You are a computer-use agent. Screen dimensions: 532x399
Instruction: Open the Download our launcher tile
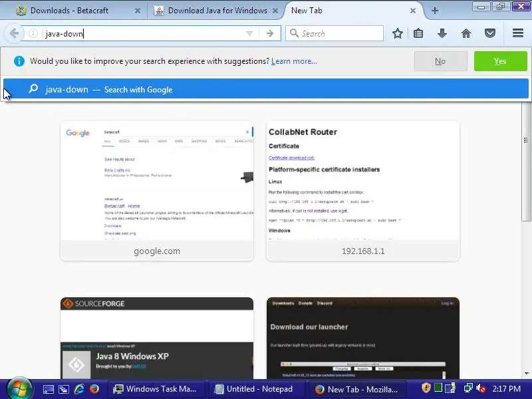(363, 338)
